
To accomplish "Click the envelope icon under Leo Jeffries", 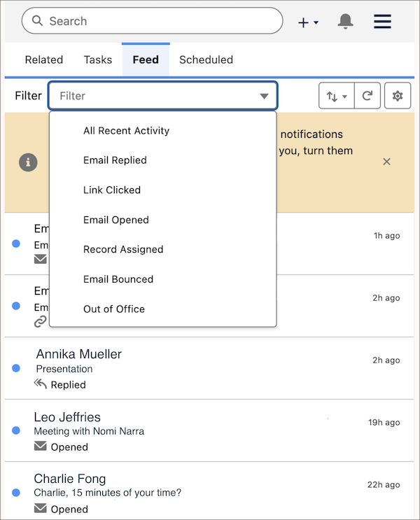I will [x=41, y=446].
